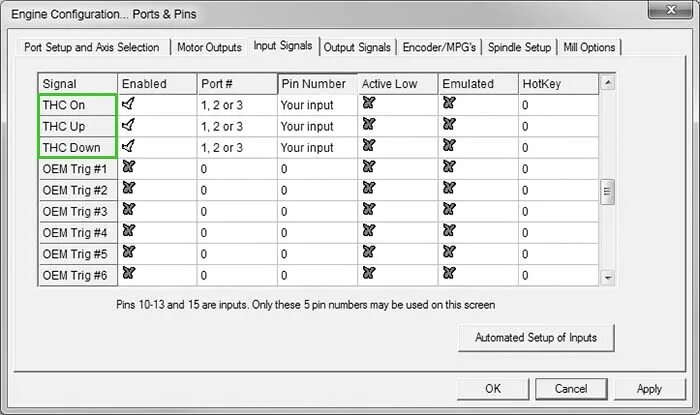700x415 pixels.
Task: Toggle Emulated for OEM Trig #2
Action: 449,188
